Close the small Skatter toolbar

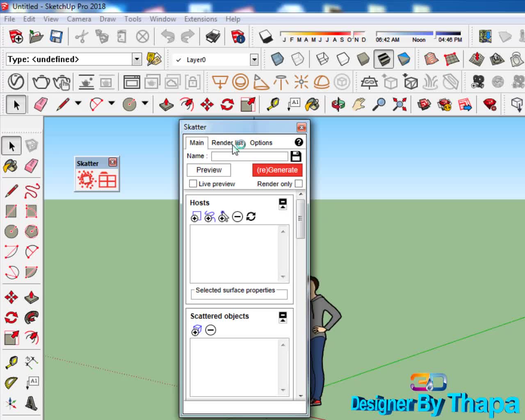(113, 162)
